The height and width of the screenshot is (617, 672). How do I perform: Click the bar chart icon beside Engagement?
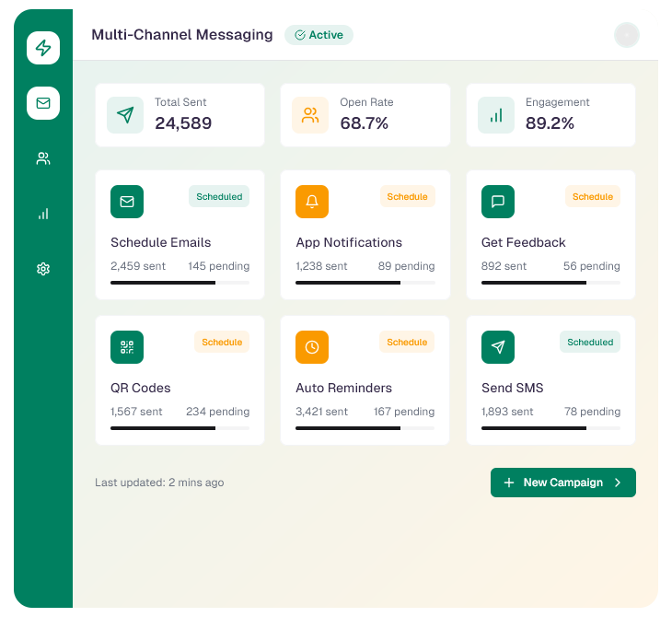coord(496,115)
